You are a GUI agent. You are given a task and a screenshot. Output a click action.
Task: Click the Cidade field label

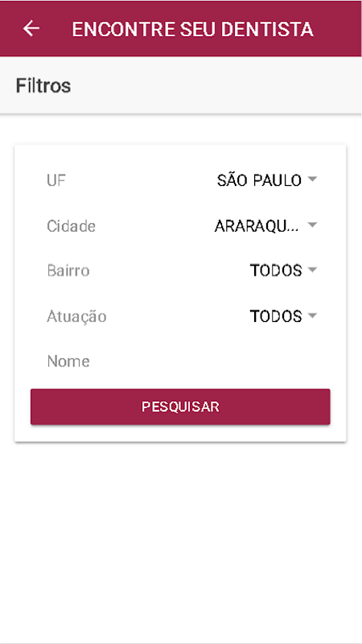71,226
